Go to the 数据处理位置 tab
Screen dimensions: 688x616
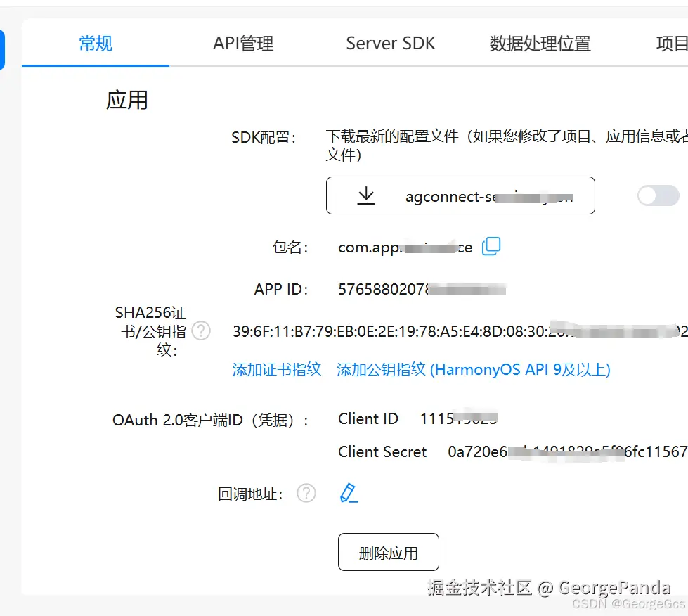point(540,44)
